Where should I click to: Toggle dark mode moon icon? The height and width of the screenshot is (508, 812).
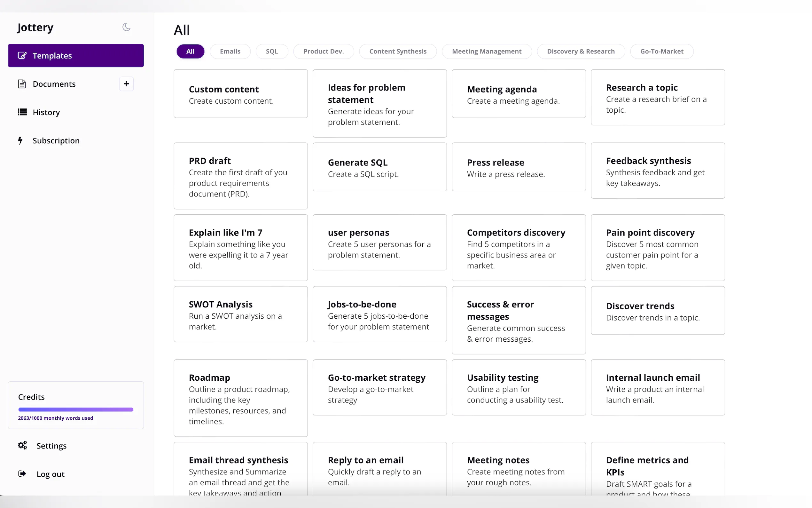tap(126, 27)
